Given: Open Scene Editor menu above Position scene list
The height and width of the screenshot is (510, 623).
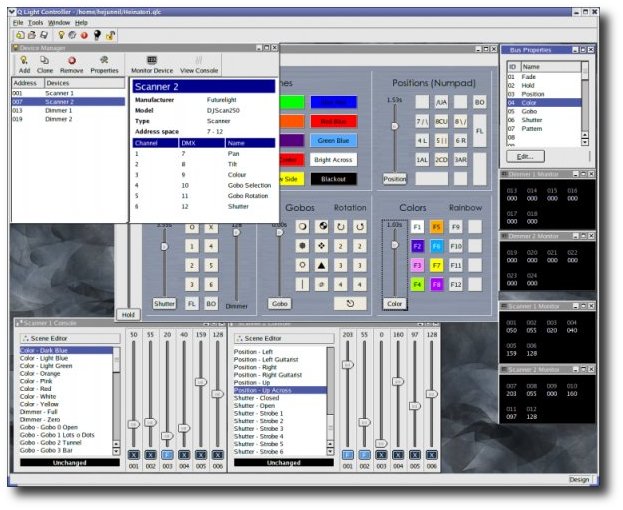Looking at the screenshot, I should (x=284, y=338).
